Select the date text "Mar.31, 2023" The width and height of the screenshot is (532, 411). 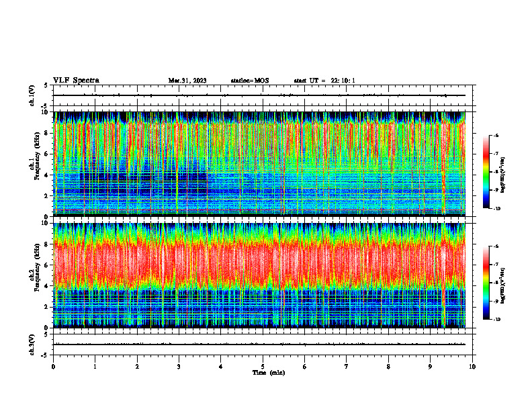187,81
